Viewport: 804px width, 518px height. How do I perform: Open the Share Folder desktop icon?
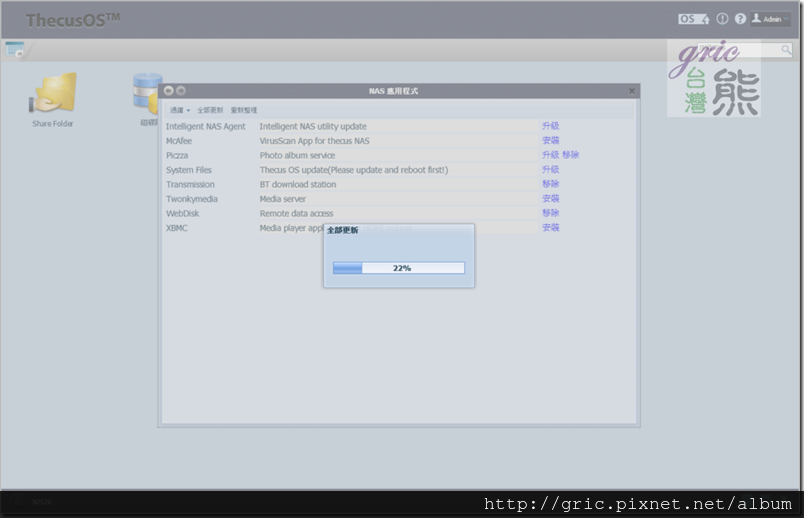pyautogui.click(x=53, y=99)
